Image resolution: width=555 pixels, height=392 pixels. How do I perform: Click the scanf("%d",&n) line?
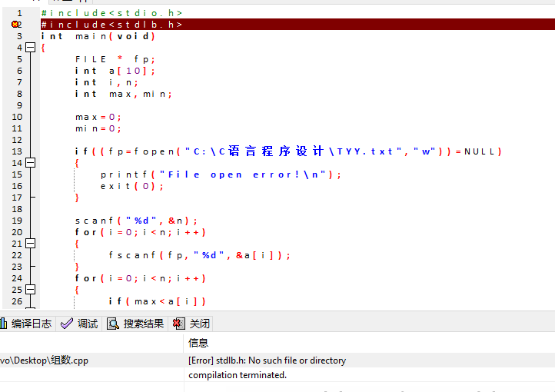pyautogui.click(x=136, y=221)
